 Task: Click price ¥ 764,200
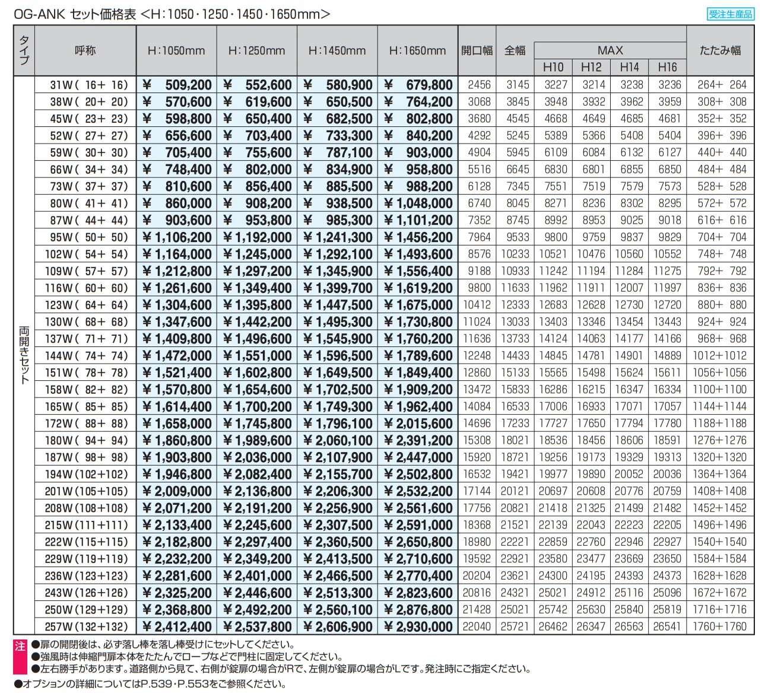pos(418,102)
